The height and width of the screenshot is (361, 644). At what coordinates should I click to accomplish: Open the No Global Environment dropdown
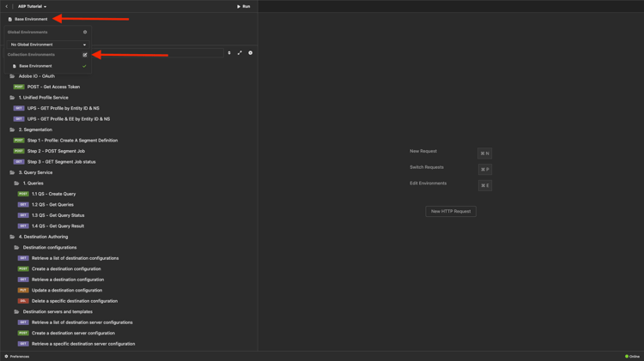click(x=48, y=45)
